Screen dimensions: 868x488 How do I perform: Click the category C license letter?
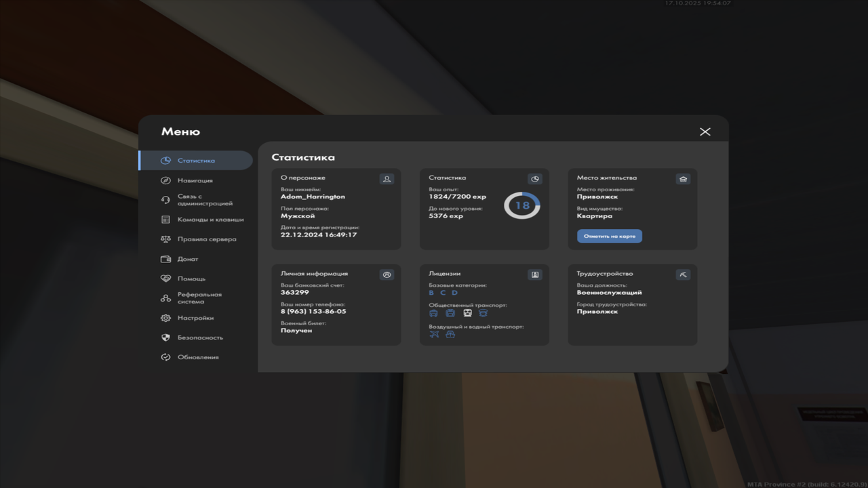[443, 293]
